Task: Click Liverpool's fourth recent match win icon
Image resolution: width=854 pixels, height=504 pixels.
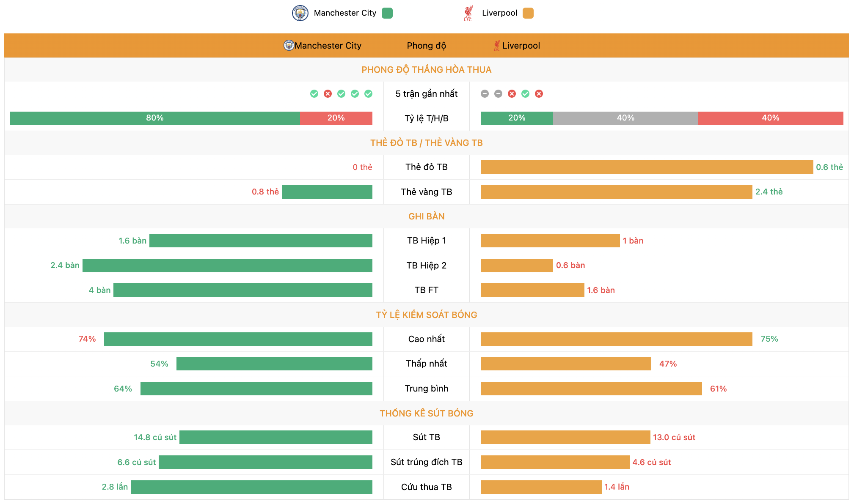Action: click(525, 94)
